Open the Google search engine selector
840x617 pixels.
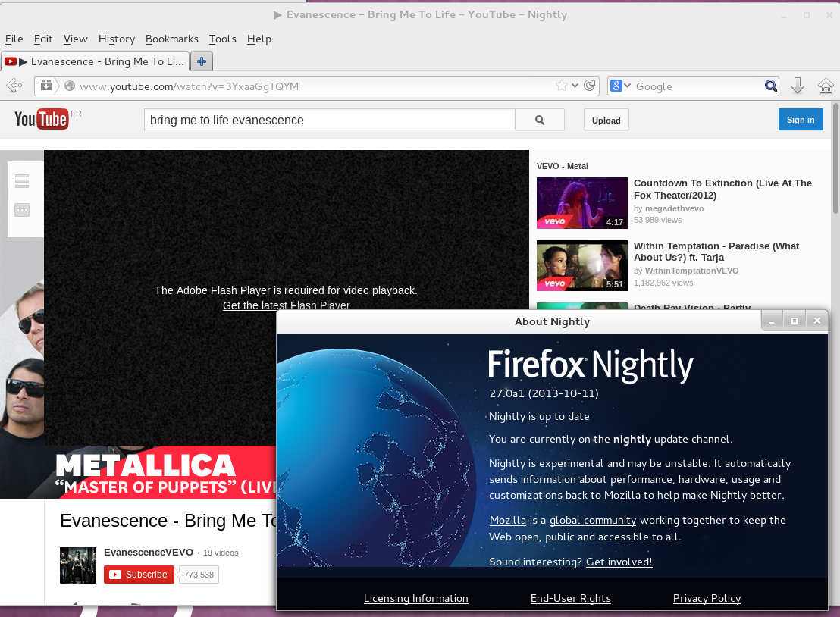620,86
